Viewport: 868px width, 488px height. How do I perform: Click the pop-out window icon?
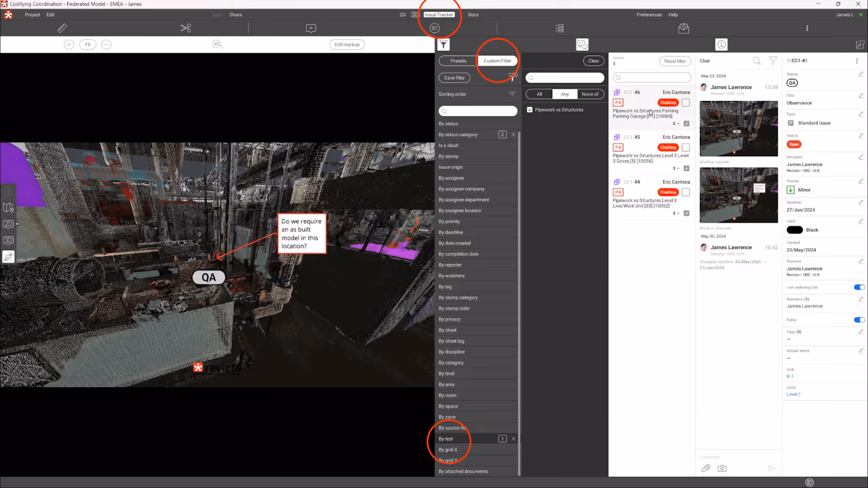coord(860,45)
